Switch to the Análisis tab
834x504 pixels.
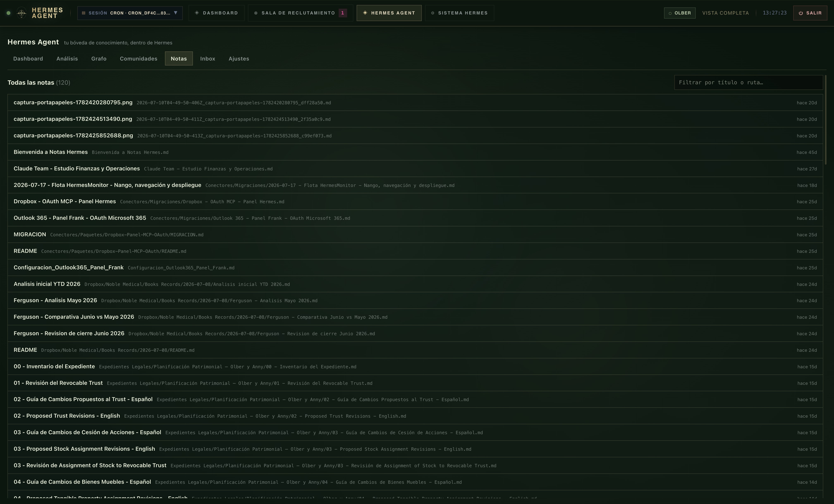[x=67, y=58]
